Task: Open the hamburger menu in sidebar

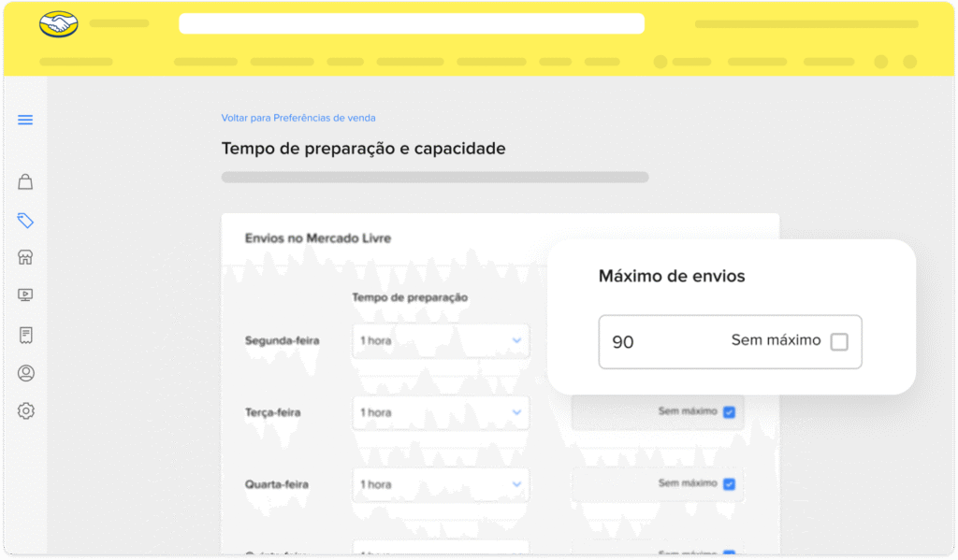Action: 25,120
